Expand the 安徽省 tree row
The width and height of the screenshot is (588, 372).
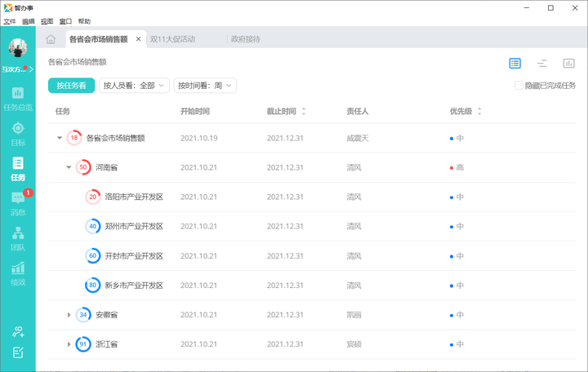[x=69, y=315]
